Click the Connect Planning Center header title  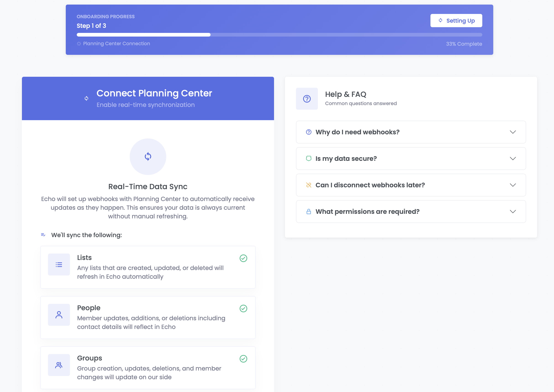pyautogui.click(x=154, y=93)
